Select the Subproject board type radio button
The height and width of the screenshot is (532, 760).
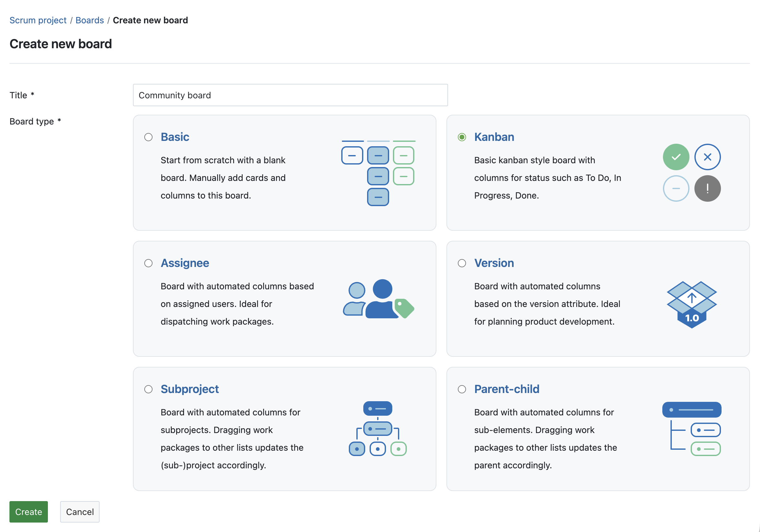(148, 390)
